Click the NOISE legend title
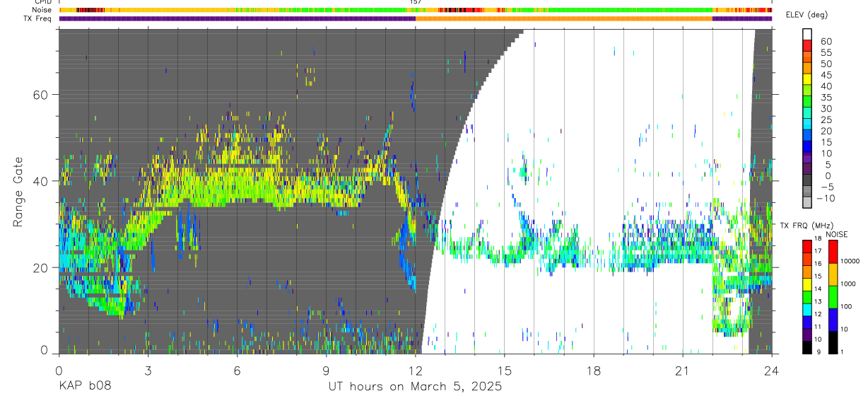 pos(836,234)
